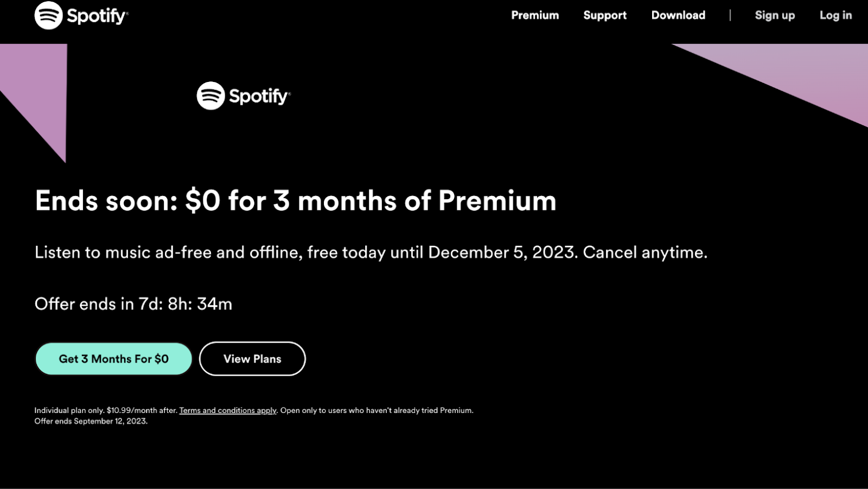
Task: Click the December 5, 2023 offer description text
Action: click(372, 252)
